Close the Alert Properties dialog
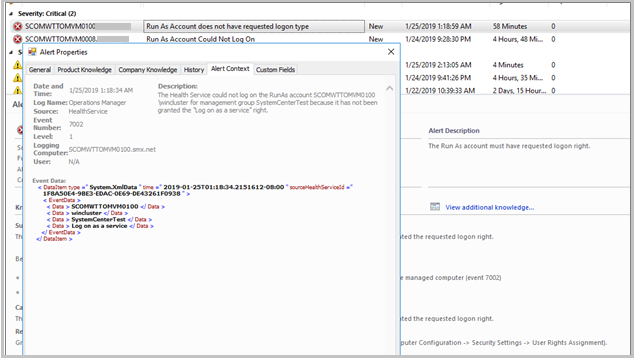Image resolution: width=635 pixels, height=362 pixels. pos(391,52)
